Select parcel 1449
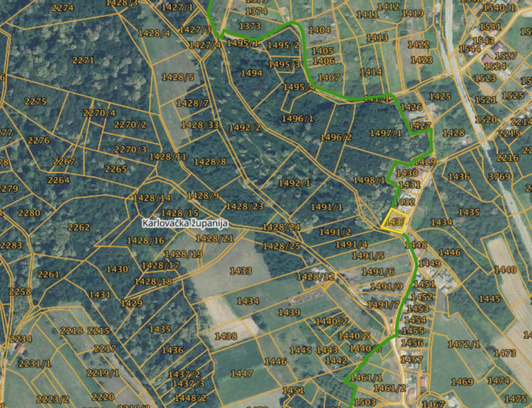532x408 pixels. [430, 263]
